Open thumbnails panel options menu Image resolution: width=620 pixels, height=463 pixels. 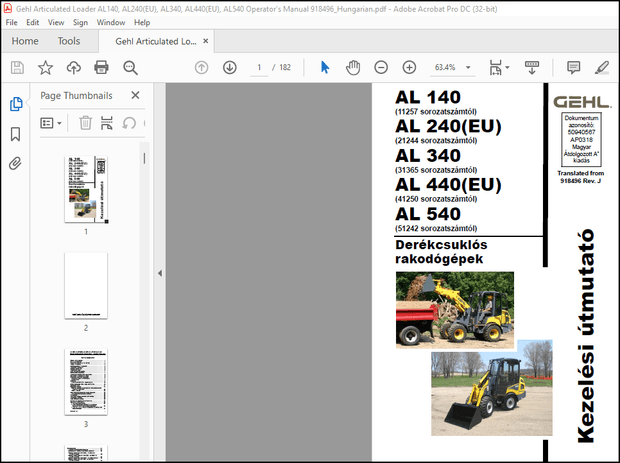click(51, 123)
